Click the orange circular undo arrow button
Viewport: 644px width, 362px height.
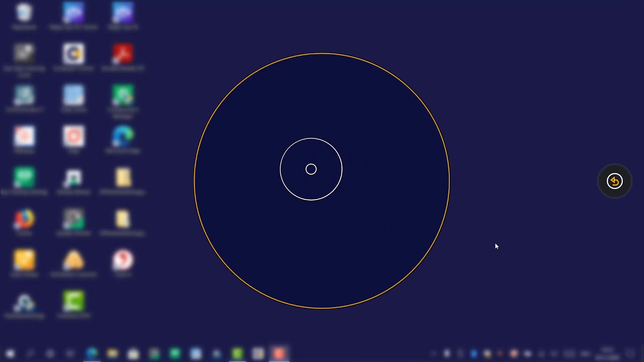[614, 181]
